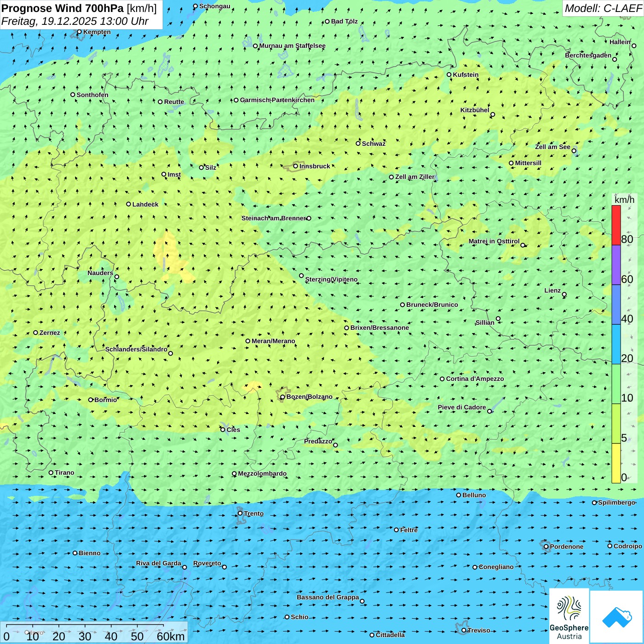Viewport: 644px width, 644px height.
Task: Click the Garmisch-Partenkirchen label
Action: tap(277, 100)
